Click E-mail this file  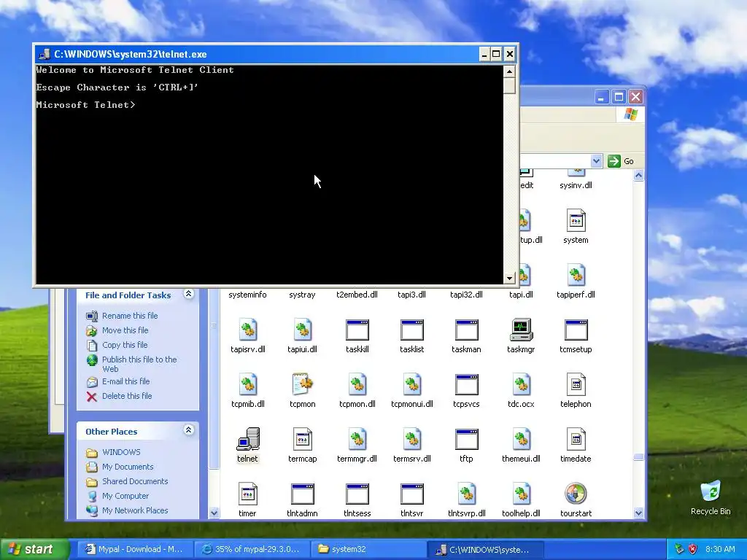tap(125, 381)
